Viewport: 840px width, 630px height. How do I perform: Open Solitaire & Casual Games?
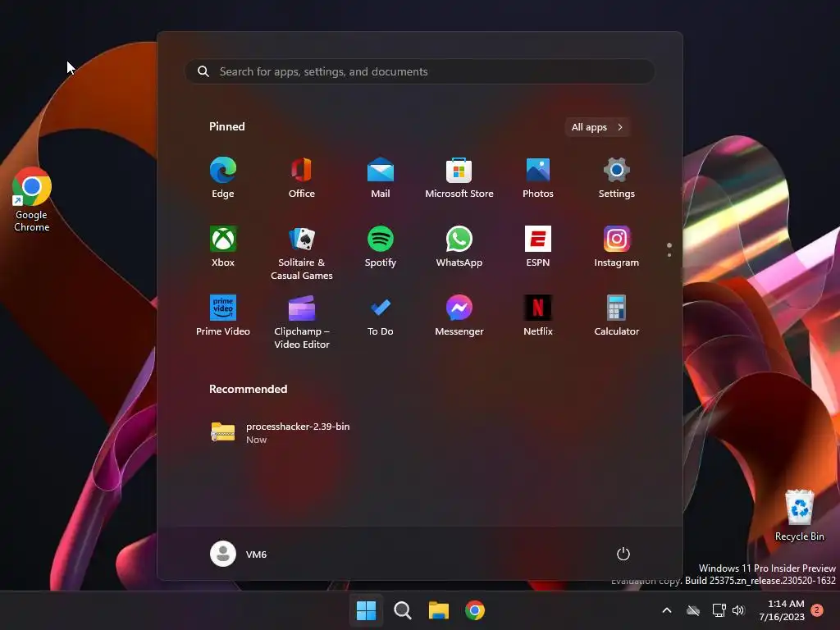[x=302, y=253]
